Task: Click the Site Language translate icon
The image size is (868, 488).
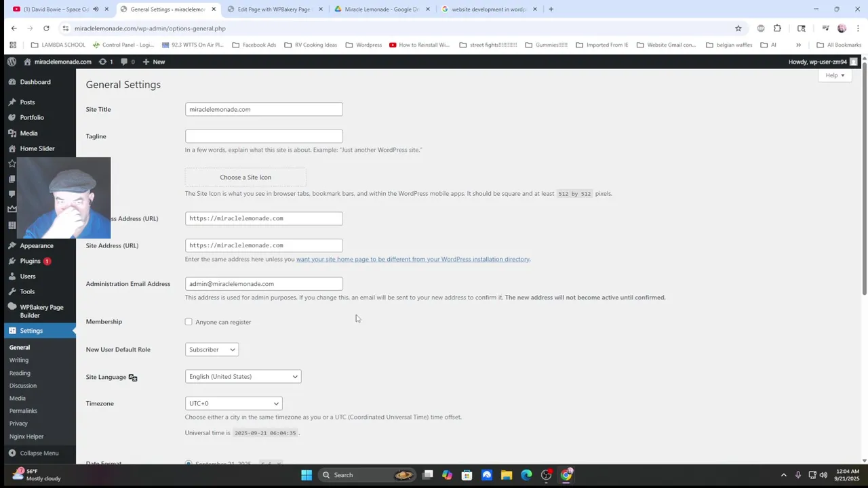Action: pos(133,378)
